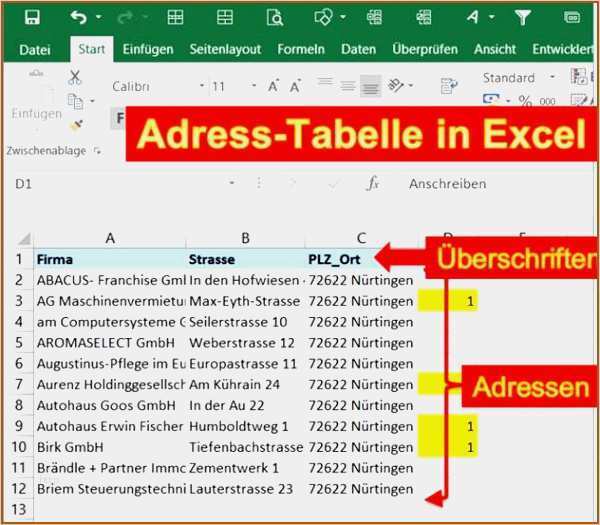Click the table grid icon in quick access
The width and height of the screenshot is (600, 525).
coord(175,17)
